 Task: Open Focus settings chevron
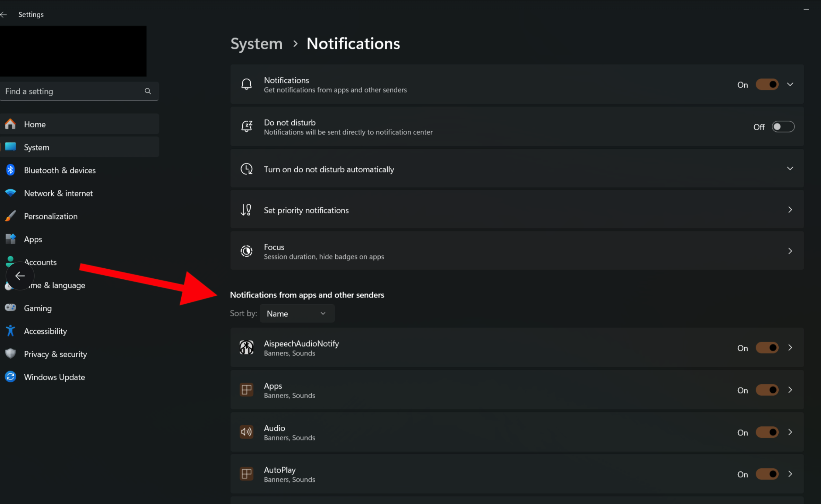point(790,251)
